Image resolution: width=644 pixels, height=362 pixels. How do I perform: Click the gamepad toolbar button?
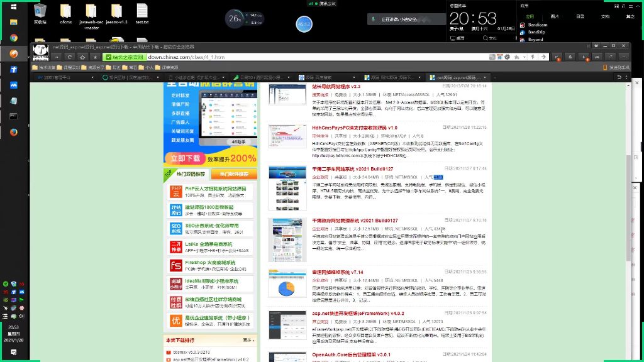(x=597, y=57)
